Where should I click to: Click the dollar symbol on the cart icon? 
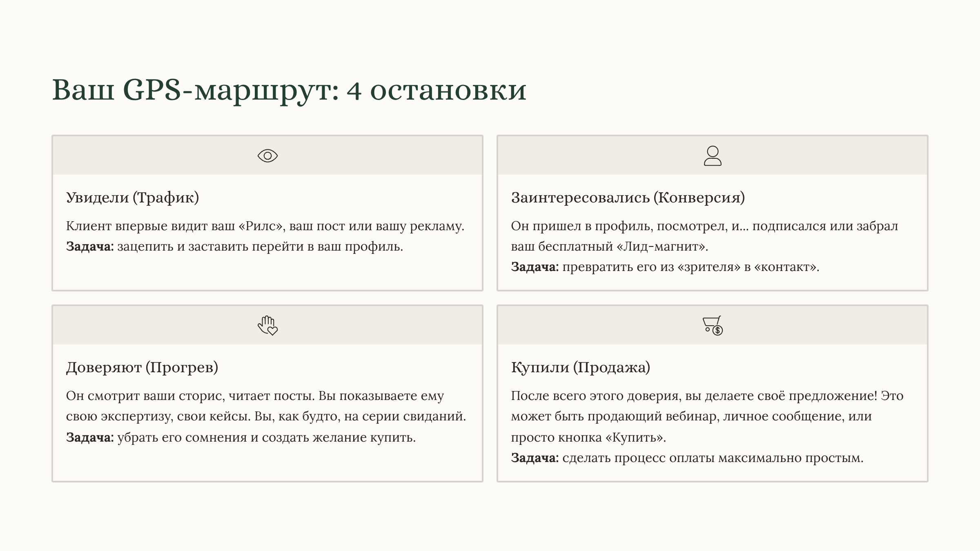(718, 330)
